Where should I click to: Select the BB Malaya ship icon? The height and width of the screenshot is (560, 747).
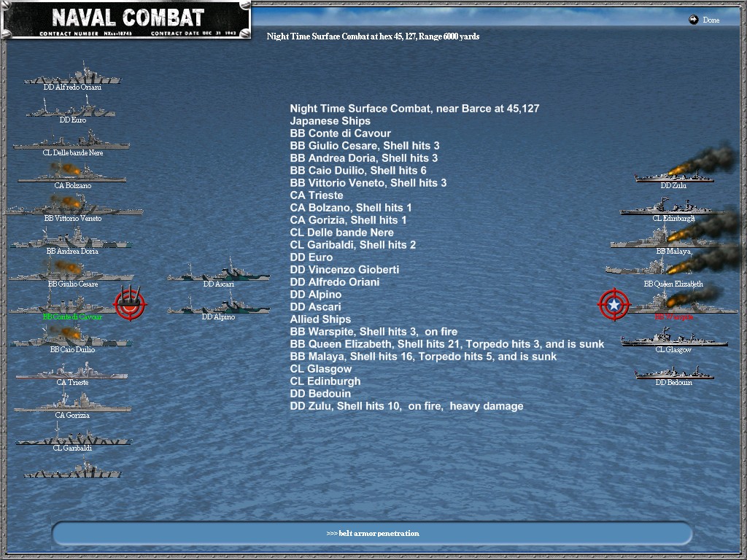(667, 237)
